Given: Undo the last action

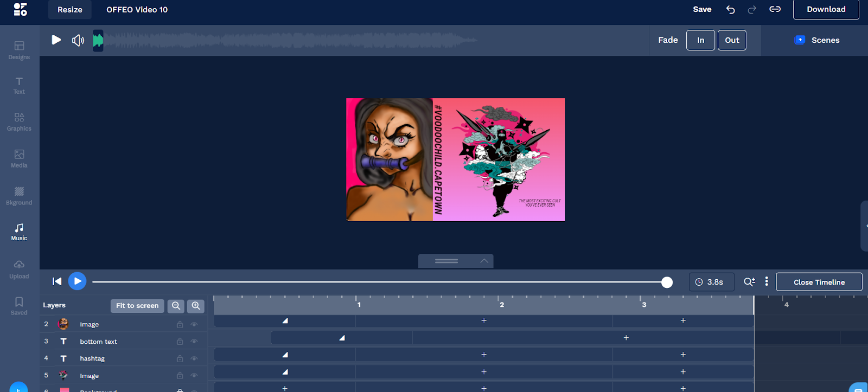Looking at the screenshot, I should [731, 9].
